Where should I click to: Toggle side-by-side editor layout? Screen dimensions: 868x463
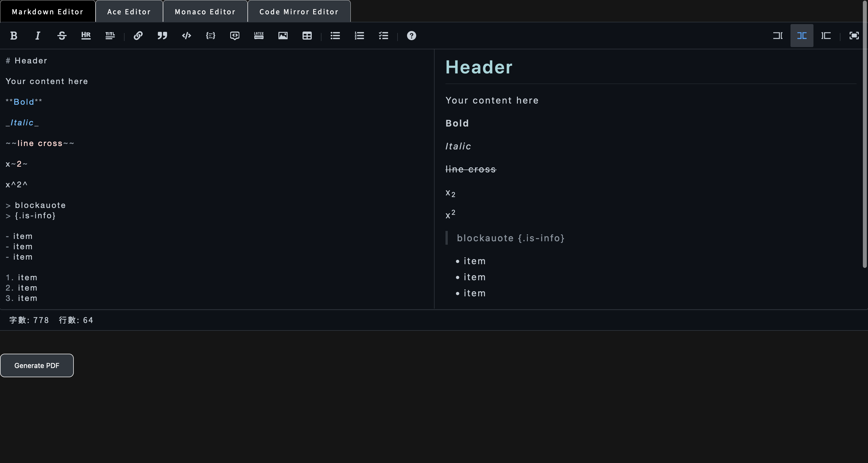(802, 36)
